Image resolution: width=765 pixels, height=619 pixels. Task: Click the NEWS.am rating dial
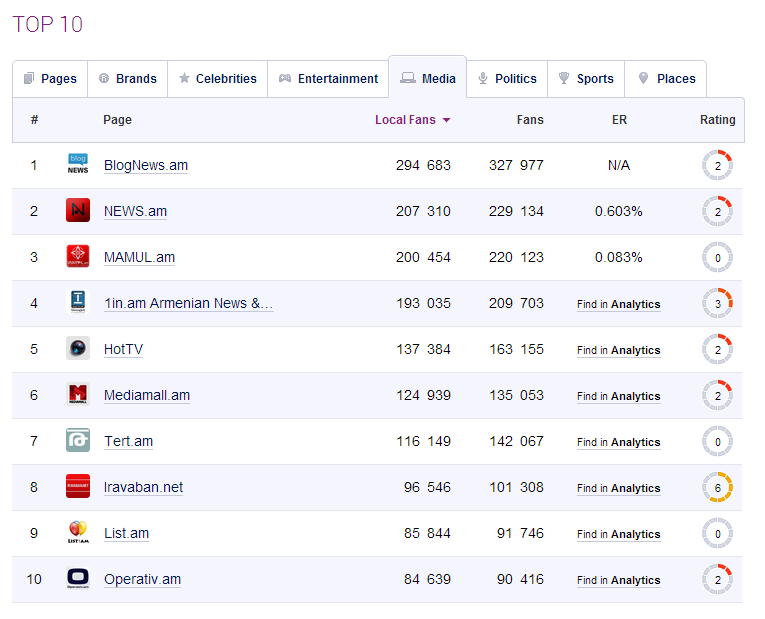pos(717,211)
